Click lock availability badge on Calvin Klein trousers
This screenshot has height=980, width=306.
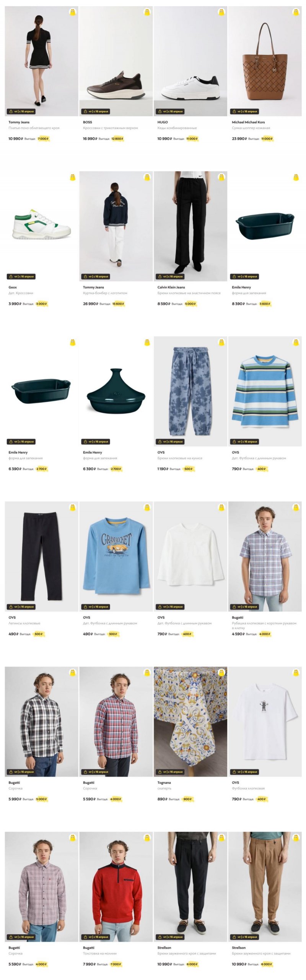[x=170, y=276]
